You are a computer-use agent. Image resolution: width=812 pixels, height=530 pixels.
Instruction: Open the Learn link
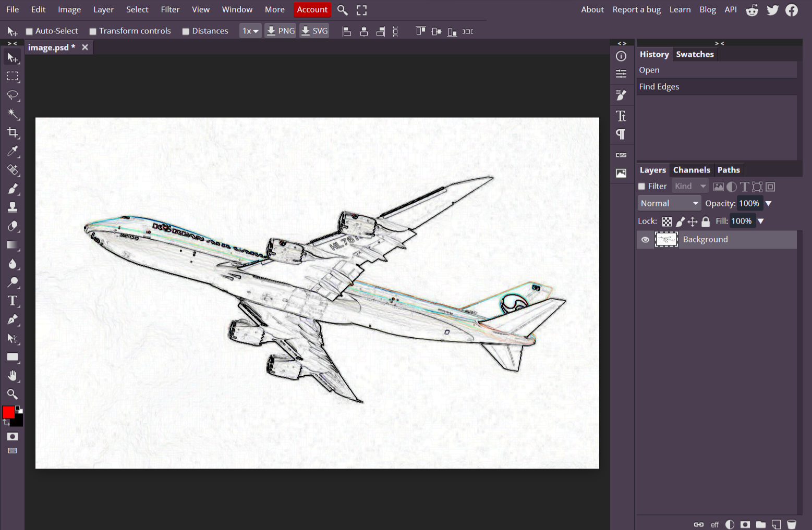click(680, 9)
